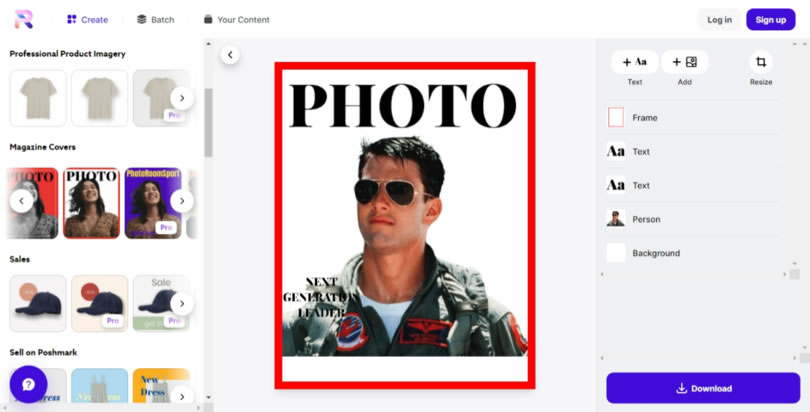Select the second Text layer
Image resolution: width=810 pixels, height=412 pixels.
click(x=691, y=185)
